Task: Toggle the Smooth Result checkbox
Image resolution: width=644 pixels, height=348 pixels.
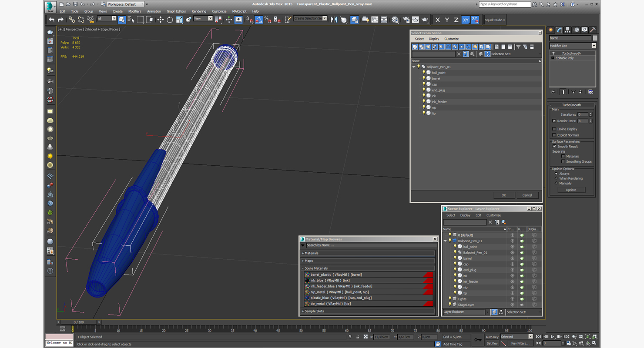Action: click(554, 147)
